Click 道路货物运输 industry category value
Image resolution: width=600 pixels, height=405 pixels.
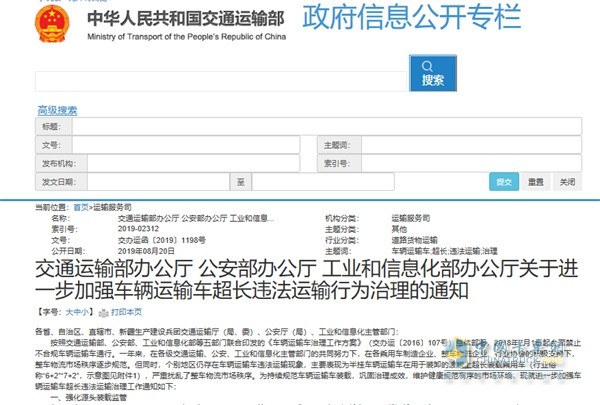tap(414, 240)
